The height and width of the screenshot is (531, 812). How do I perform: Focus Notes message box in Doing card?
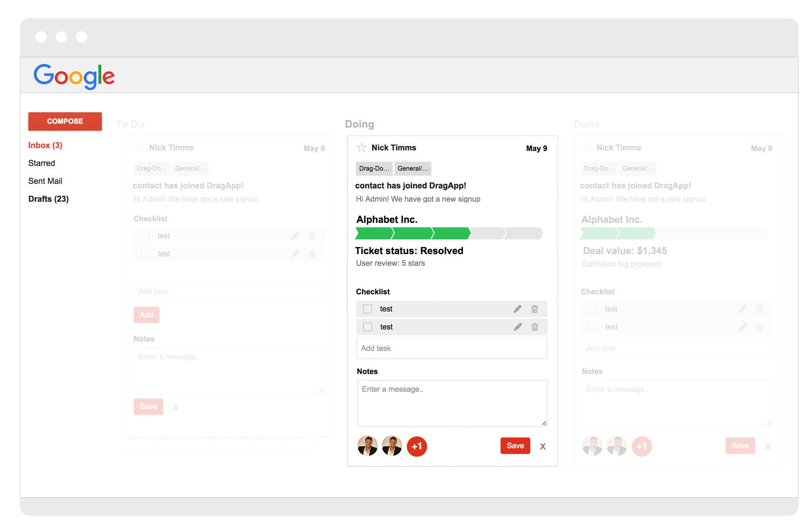[x=452, y=403]
